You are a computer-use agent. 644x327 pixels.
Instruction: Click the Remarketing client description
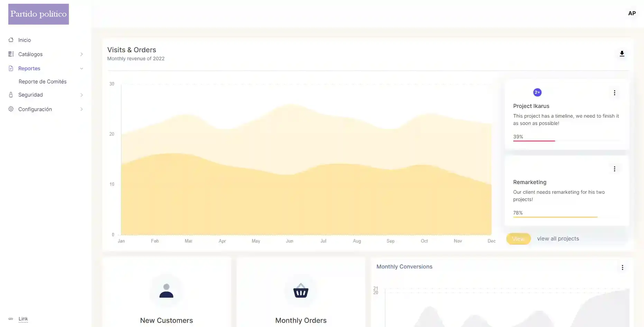[x=559, y=196]
